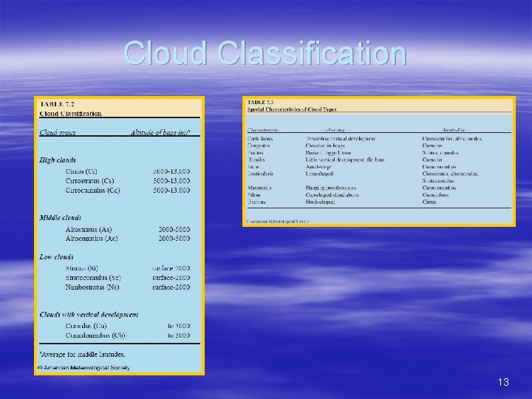Select the "Clouds with vertical development" heading
Screen dimensions: 532x399
[x=89, y=315]
